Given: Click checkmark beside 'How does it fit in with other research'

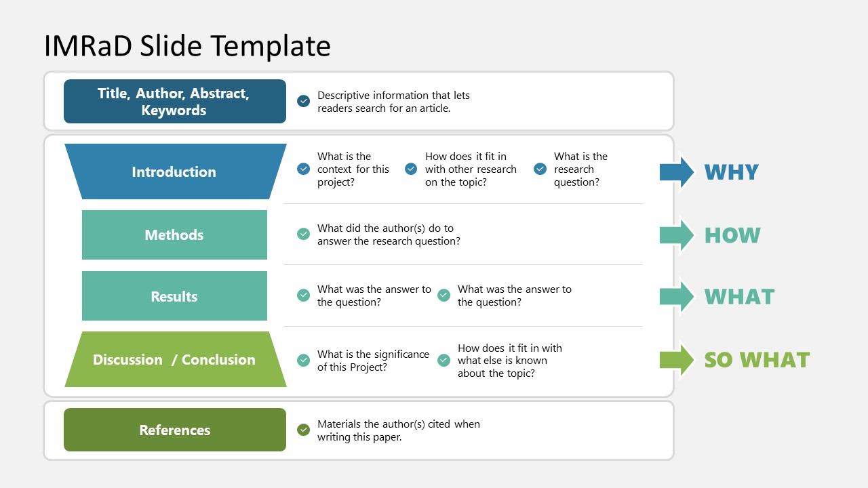Looking at the screenshot, I should 411,169.
